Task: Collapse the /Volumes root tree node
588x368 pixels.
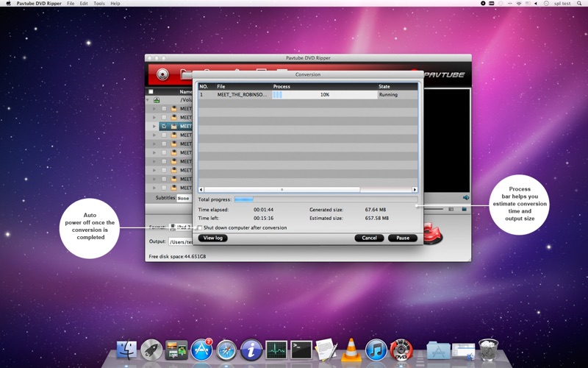Action: tap(148, 100)
